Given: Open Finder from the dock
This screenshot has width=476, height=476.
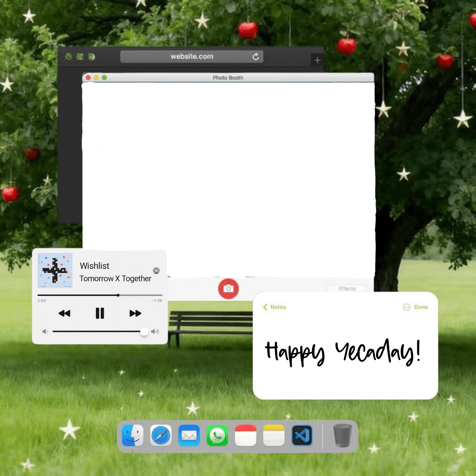Looking at the screenshot, I should click(132, 435).
